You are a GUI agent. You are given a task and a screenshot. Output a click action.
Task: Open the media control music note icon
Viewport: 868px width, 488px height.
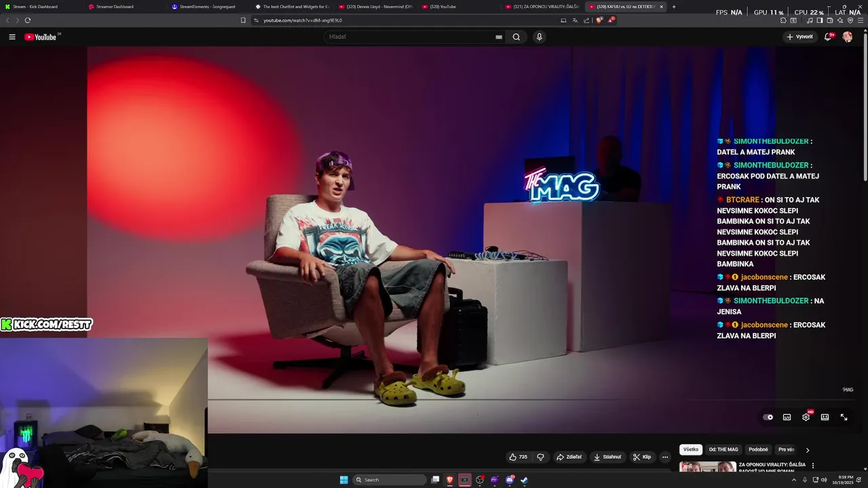click(809, 20)
